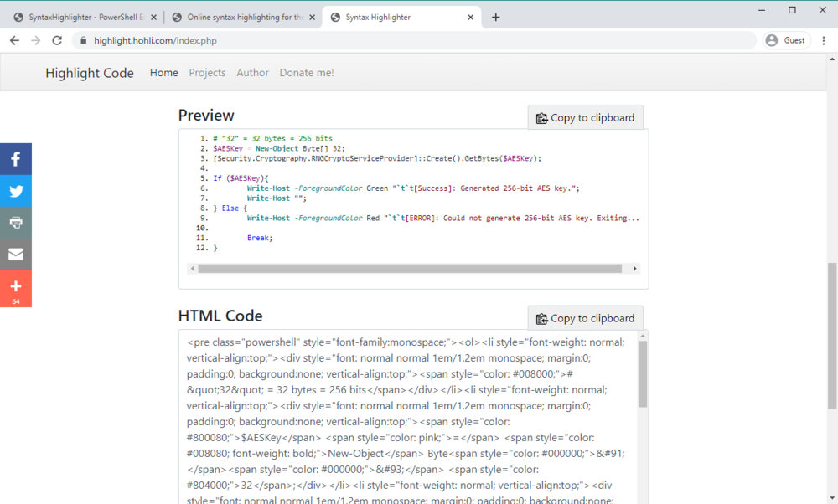Viewport: 838px width, 504px height.
Task: Reload the current page
Action: coord(55,39)
